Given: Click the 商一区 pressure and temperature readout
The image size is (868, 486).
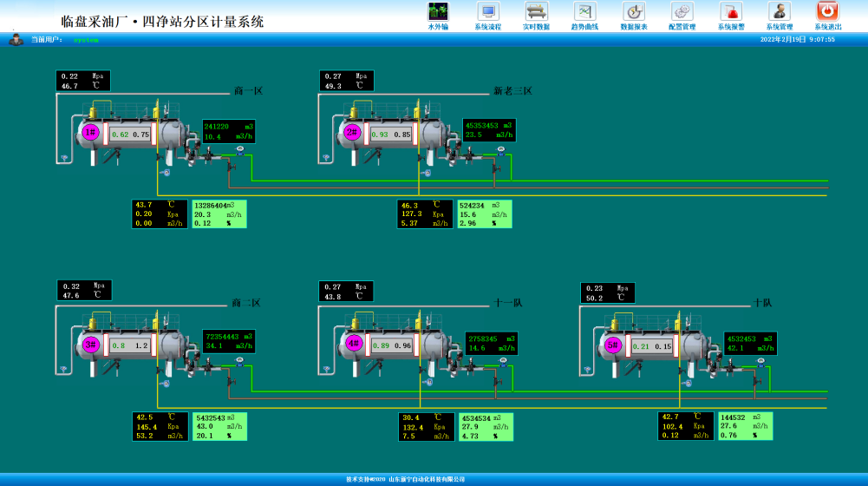Looking at the screenshot, I should [x=83, y=81].
